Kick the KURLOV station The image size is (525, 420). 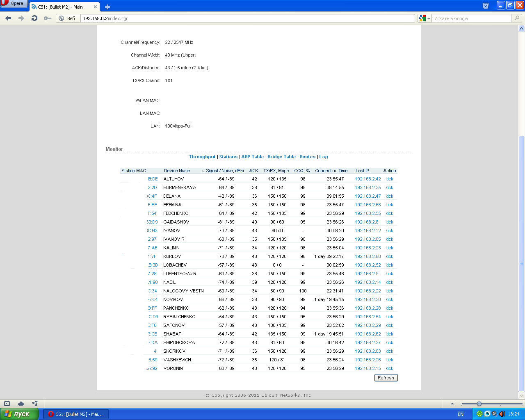[389, 256]
